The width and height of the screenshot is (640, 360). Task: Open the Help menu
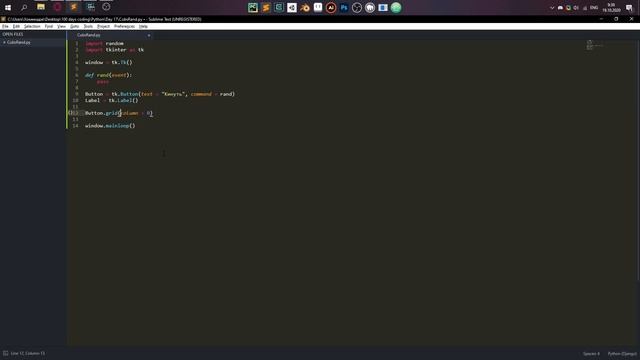click(x=143, y=26)
